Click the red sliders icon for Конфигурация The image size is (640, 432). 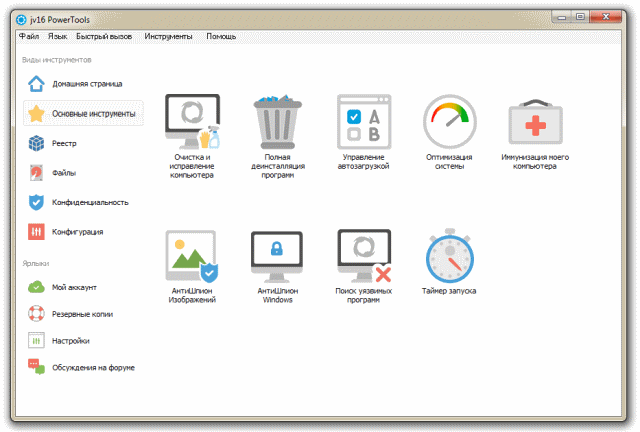[36, 232]
